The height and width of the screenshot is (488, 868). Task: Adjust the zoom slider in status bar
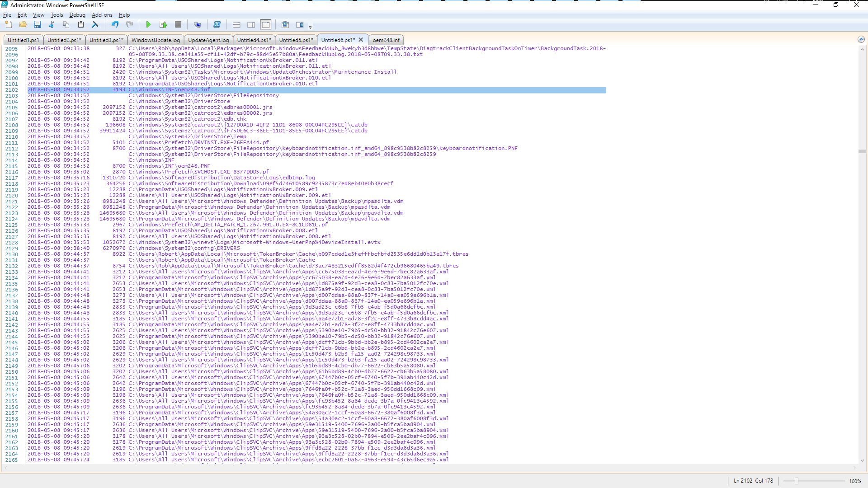pyautogui.click(x=797, y=481)
